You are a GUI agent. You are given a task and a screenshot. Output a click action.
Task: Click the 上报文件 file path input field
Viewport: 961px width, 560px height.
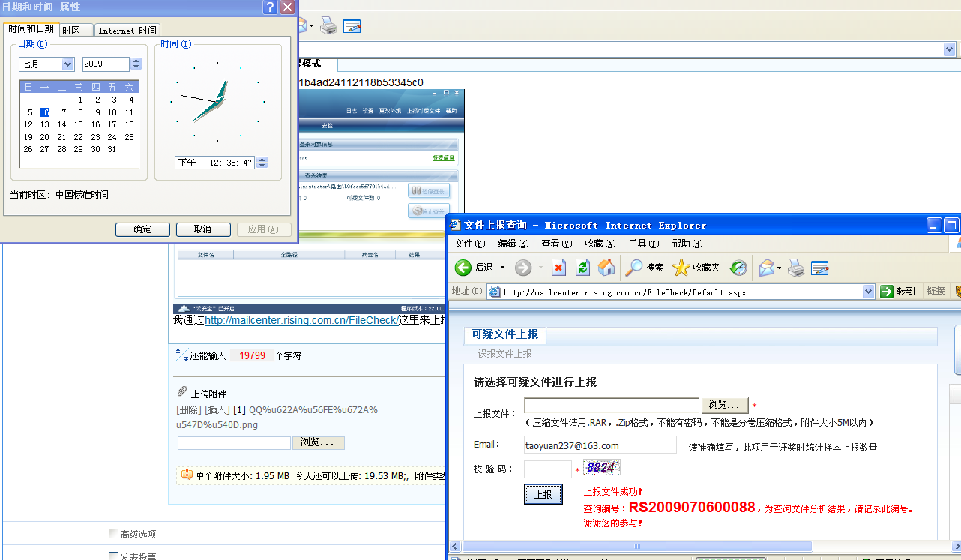[x=612, y=406]
